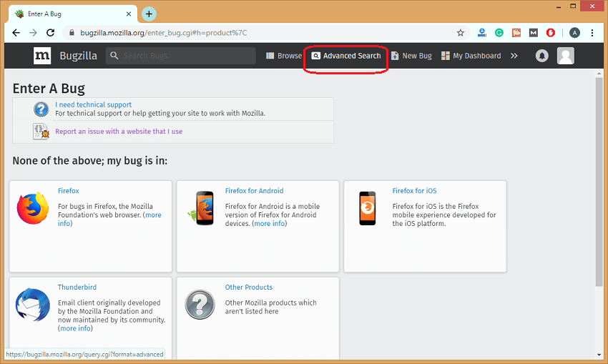
Task: Open the user account avatar menu
Action: pos(566,56)
